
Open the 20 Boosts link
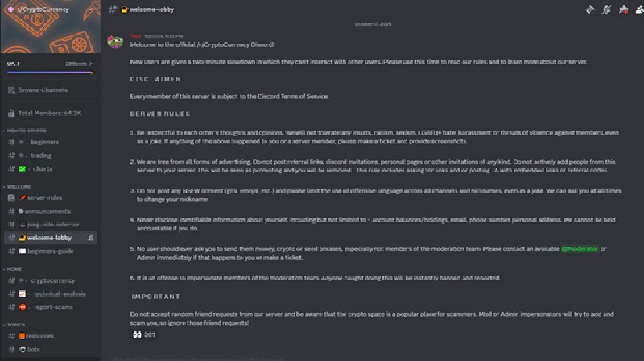tap(78, 63)
